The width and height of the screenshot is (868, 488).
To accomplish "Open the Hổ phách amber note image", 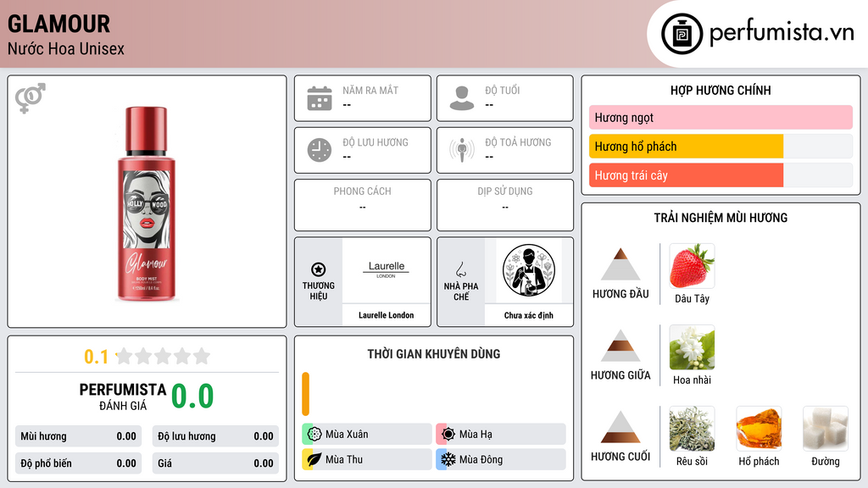I will [759, 428].
